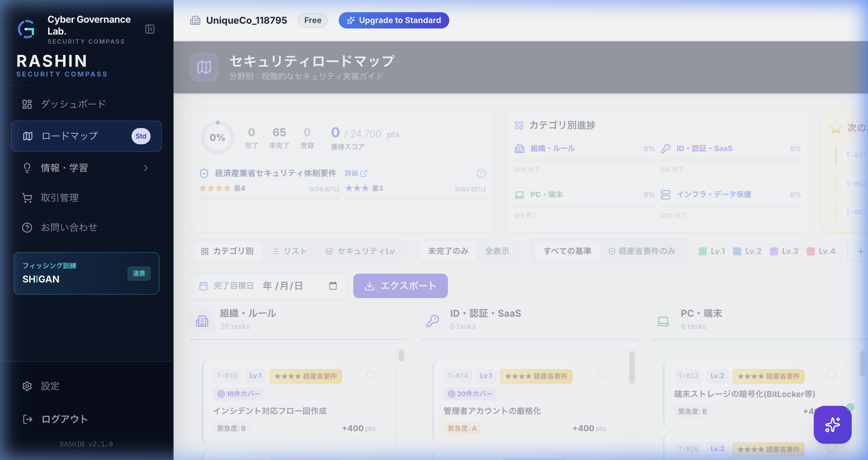Click the ID・認証・SaaS column key icon

pos(433,321)
